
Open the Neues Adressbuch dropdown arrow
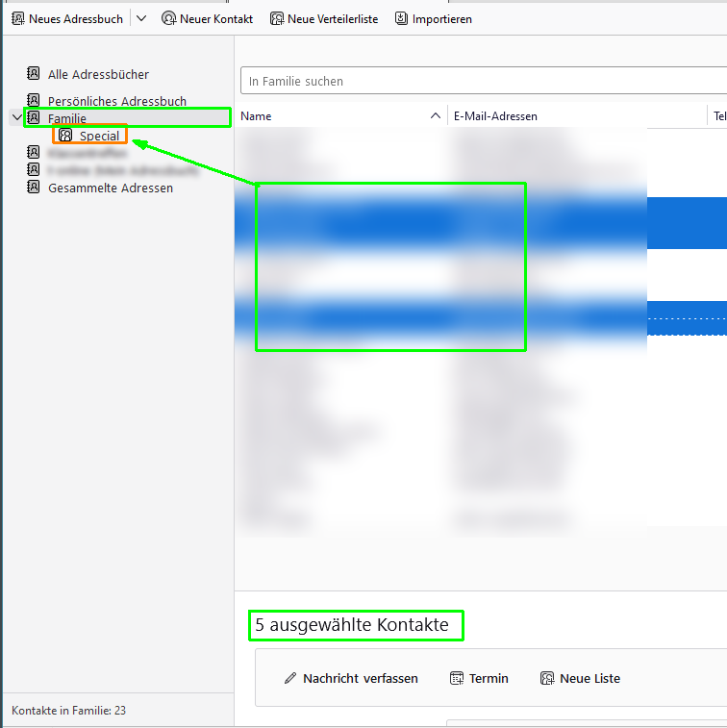pos(141,19)
